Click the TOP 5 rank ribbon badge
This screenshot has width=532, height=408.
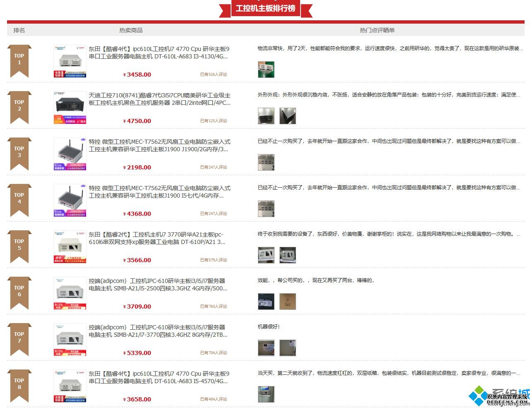click(x=19, y=246)
